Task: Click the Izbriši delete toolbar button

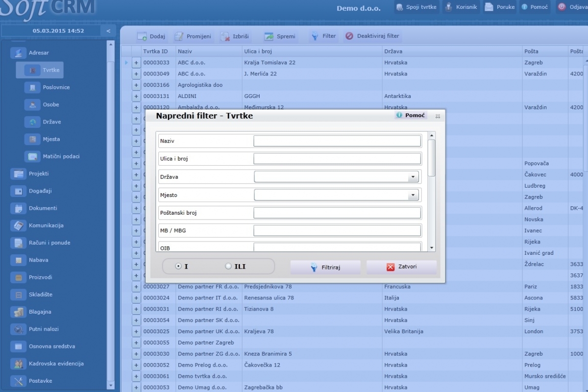Action: point(235,36)
